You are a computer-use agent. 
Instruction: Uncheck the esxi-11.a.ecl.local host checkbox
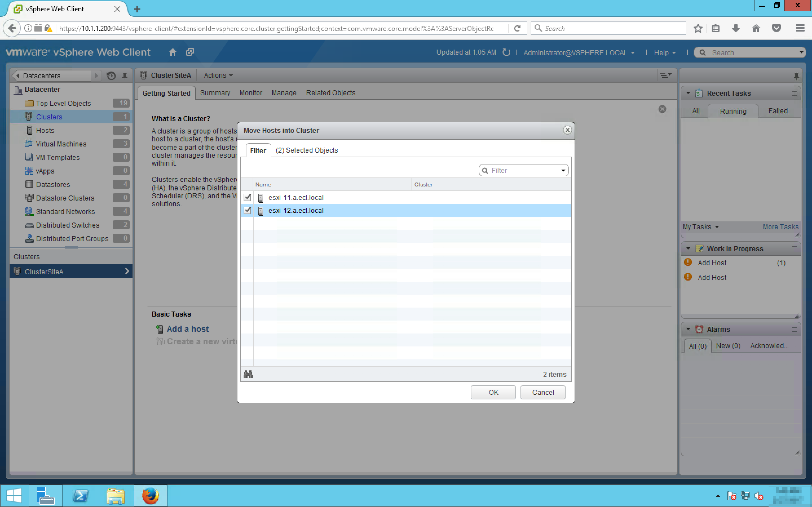tap(248, 197)
